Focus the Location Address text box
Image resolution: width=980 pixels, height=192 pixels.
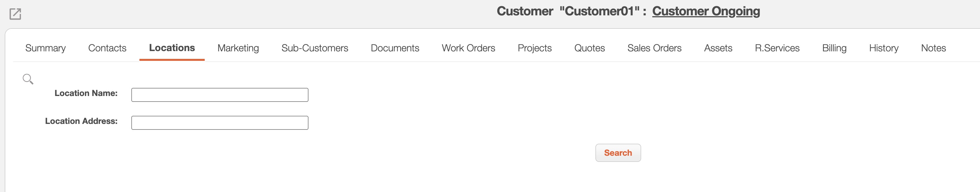220,123
